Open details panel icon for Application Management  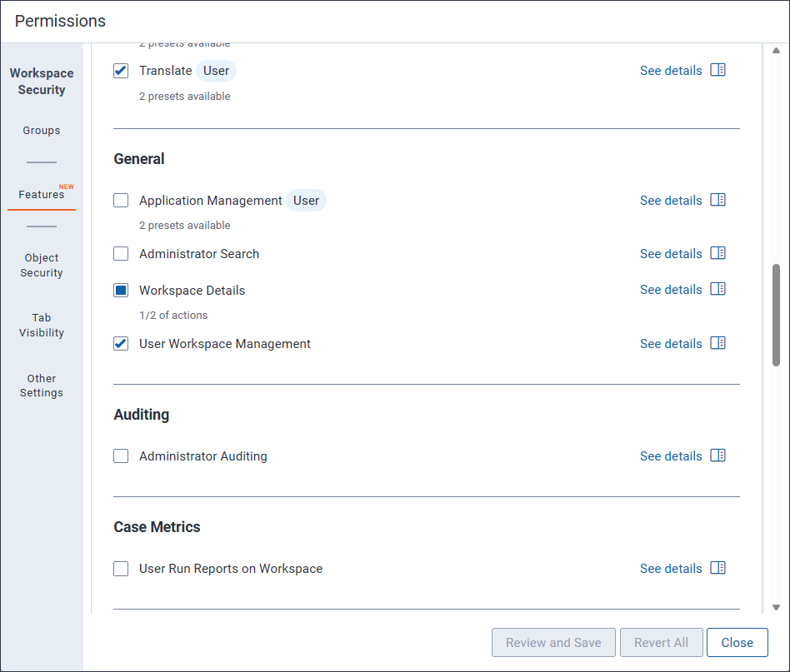pyautogui.click(x=717, y=200)
